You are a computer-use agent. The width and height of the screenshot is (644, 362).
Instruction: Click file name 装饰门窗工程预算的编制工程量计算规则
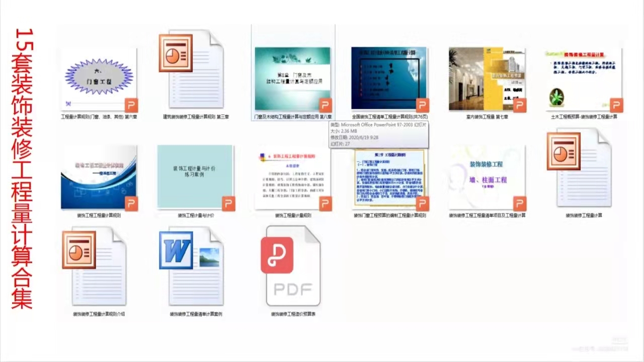click(390, 215)
